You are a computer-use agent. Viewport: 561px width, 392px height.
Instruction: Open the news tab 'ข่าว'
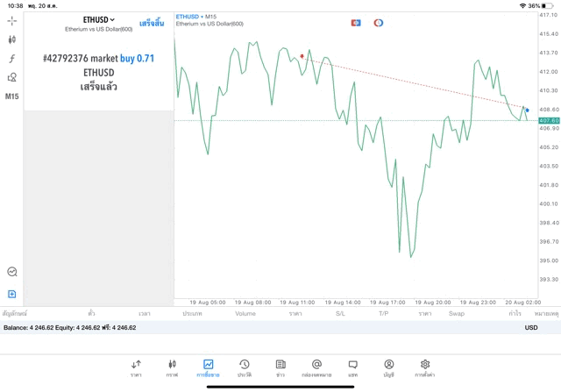pos(280,367)
